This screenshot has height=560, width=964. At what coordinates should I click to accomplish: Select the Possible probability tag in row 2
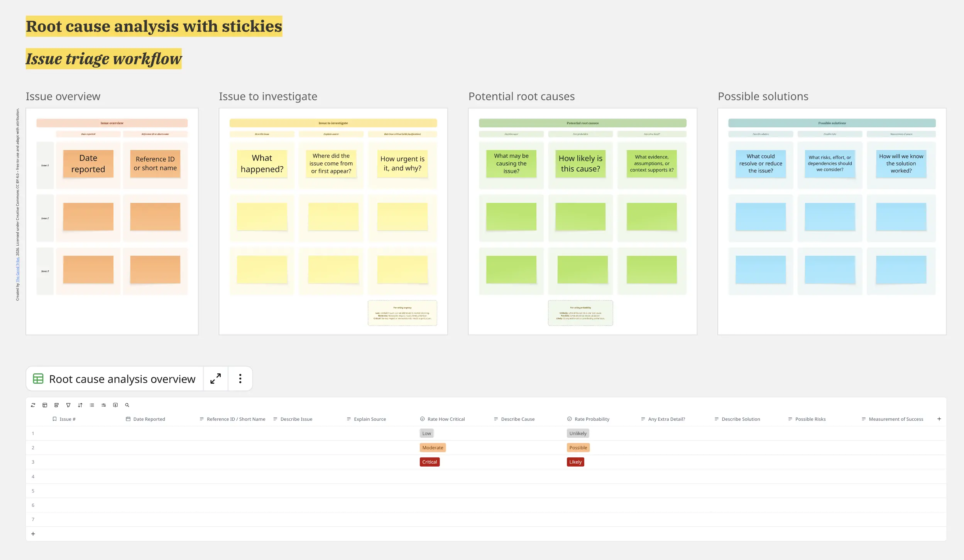578,448
